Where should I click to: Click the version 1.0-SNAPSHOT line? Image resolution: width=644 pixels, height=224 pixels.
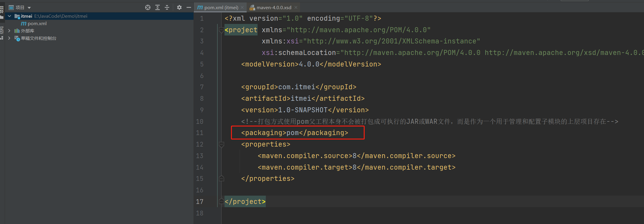point(305,110)
